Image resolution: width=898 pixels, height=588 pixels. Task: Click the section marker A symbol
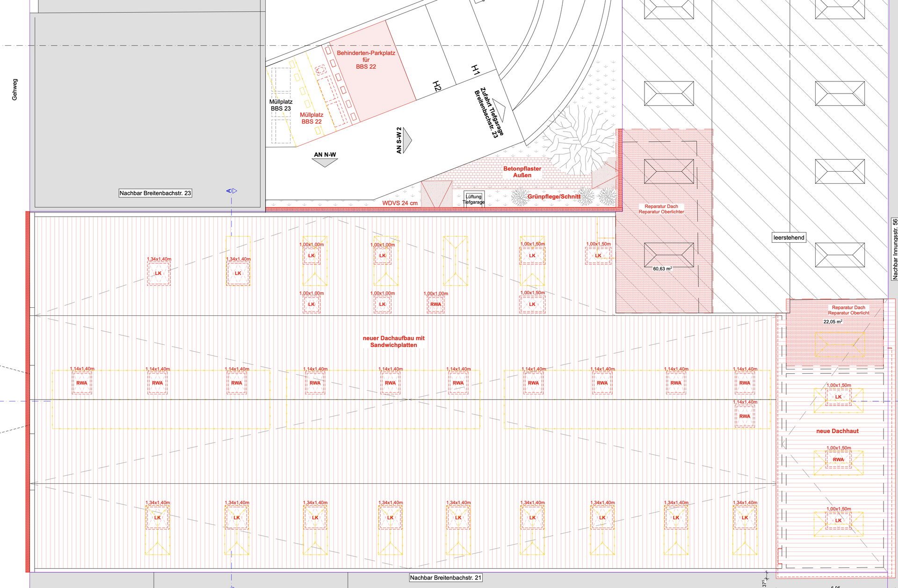click(x=232, y=191)
